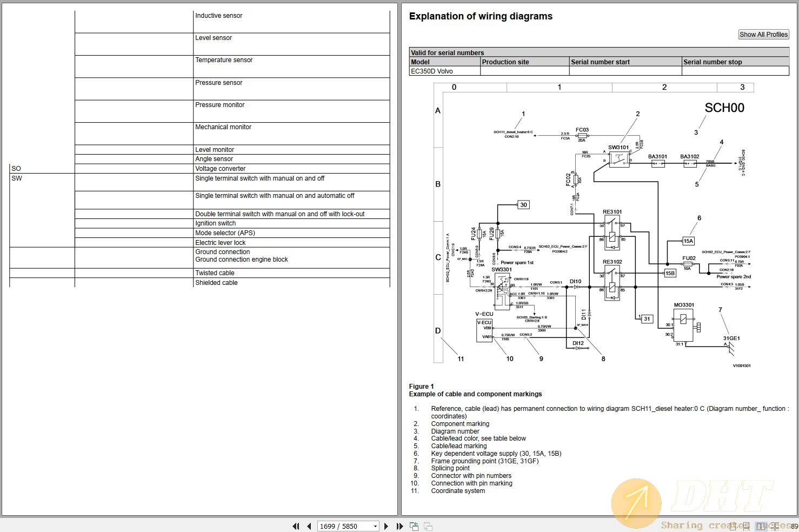This screenshot has height=532, width=799.
Task: Click the 'Mechanical monitor' row
Action: click(291, 134)
